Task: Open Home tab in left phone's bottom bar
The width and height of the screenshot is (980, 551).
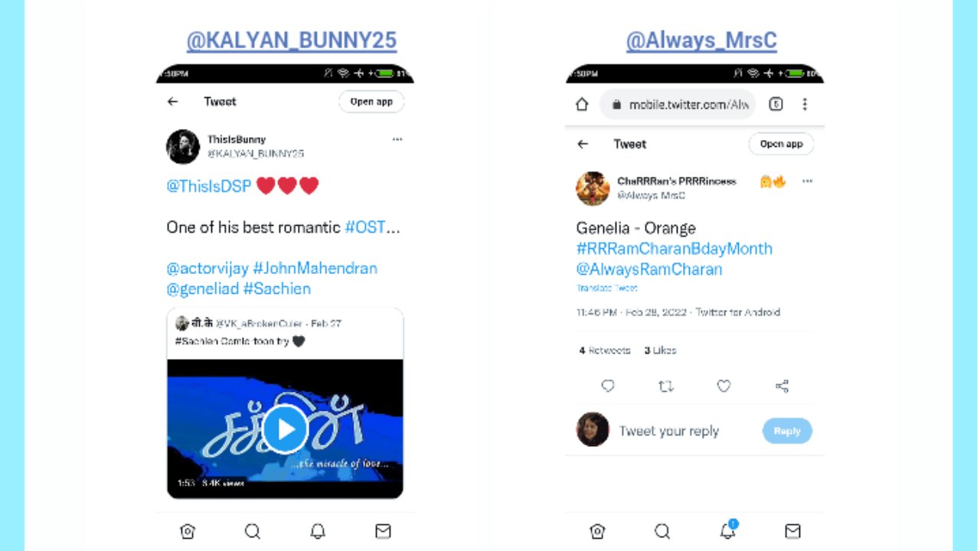Action: point(188,531)
